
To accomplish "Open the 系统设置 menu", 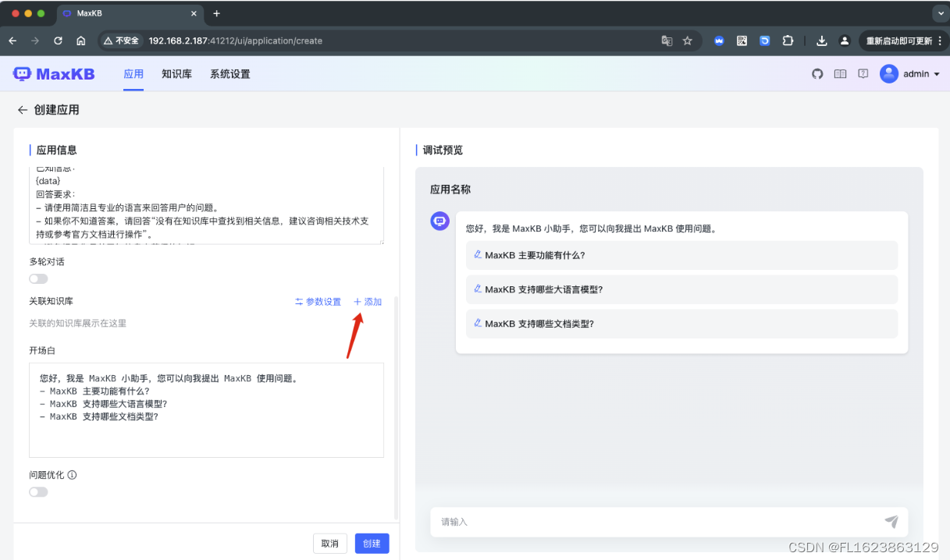I will tap(229, 73).
